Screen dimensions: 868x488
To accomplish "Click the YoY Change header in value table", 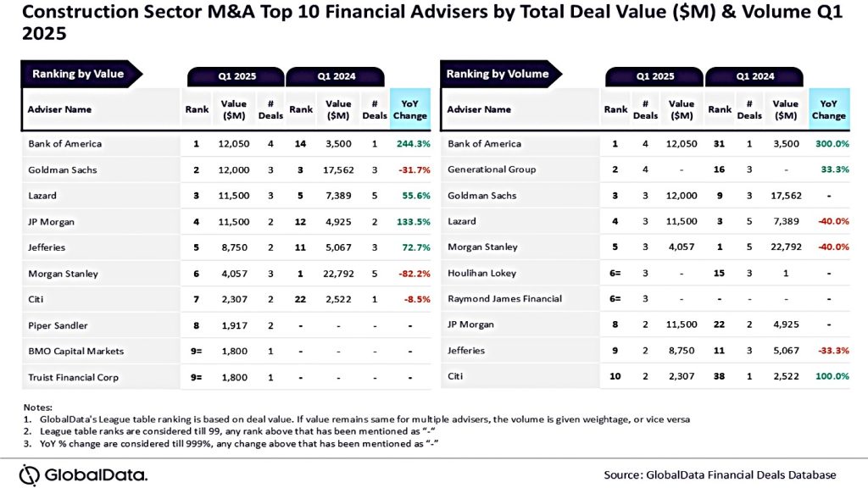I will (x=410, y=109).
